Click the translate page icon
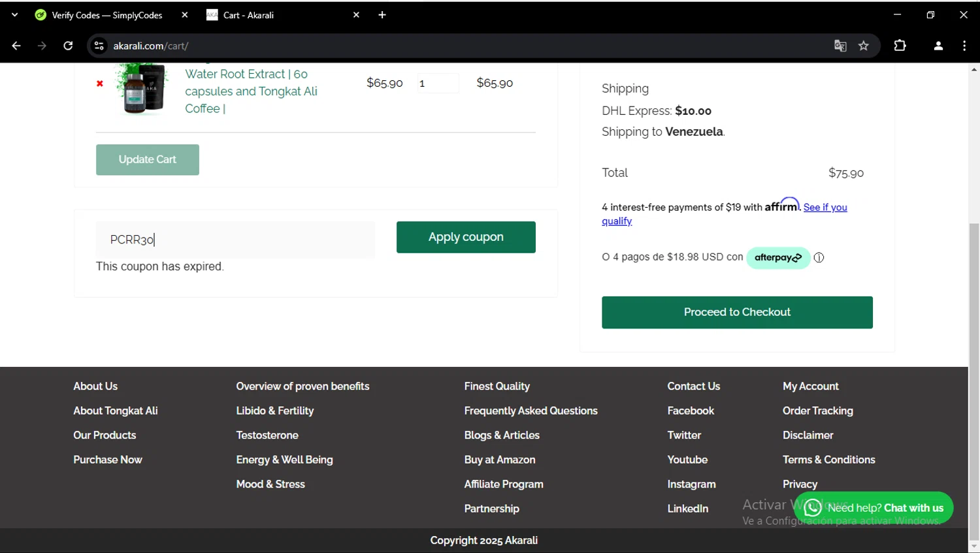 (840, 46)
